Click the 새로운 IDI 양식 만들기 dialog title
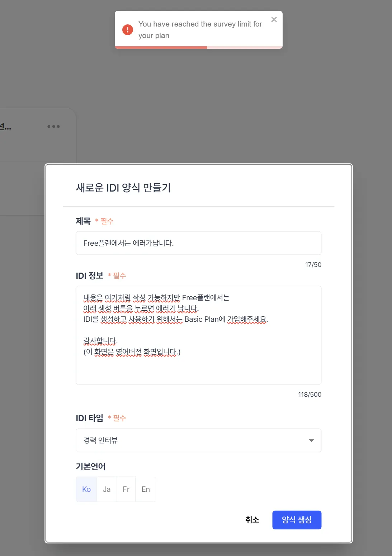Screen dimensions: 392x556 coord(123,188)
